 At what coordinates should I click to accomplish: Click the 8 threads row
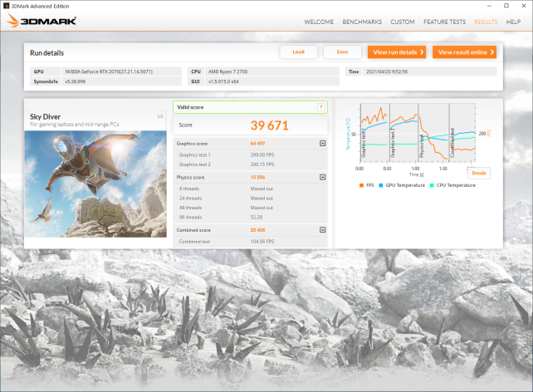250,189
